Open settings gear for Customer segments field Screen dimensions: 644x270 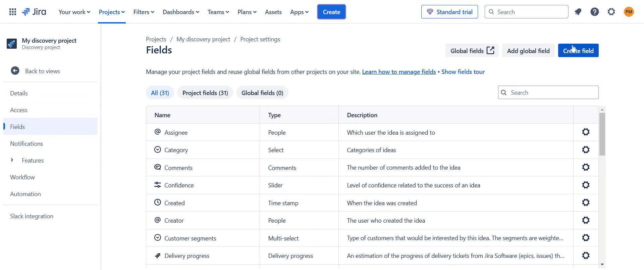[586, 238]
